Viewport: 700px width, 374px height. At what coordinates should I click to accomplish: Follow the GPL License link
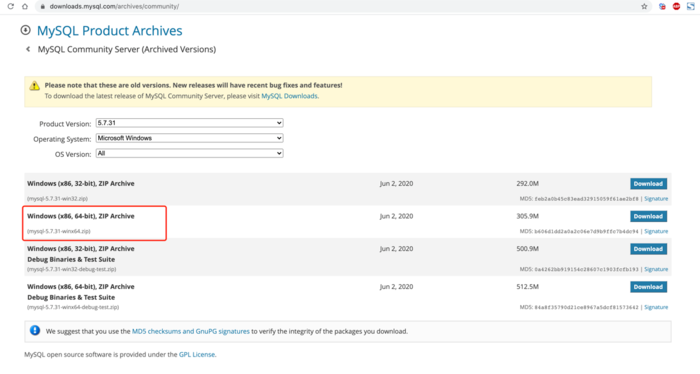click(x=197, y=354)
